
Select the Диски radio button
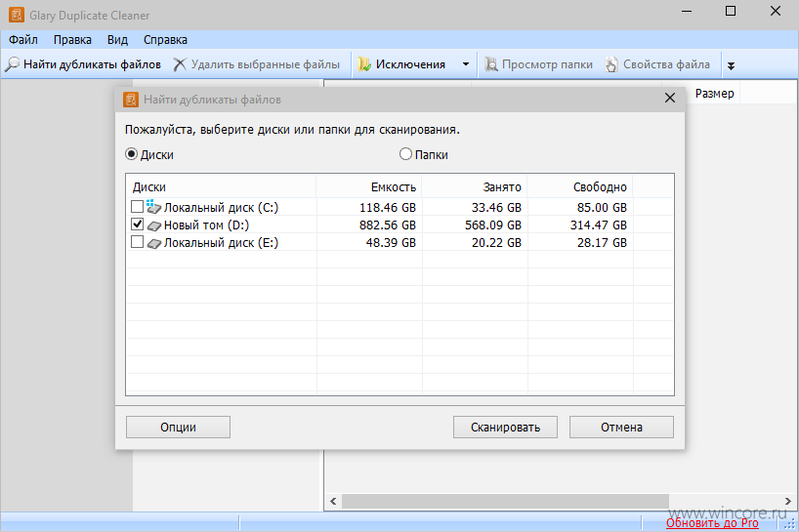pos(132,154)
